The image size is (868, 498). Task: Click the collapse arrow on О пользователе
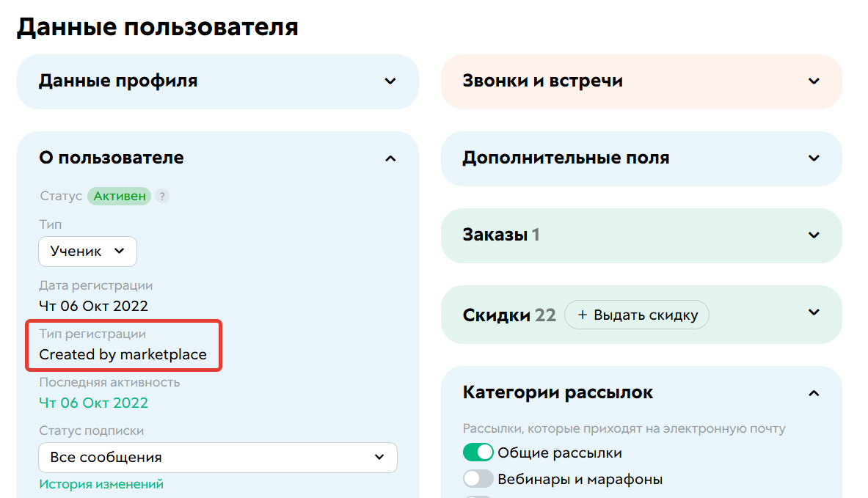(391, 158)
